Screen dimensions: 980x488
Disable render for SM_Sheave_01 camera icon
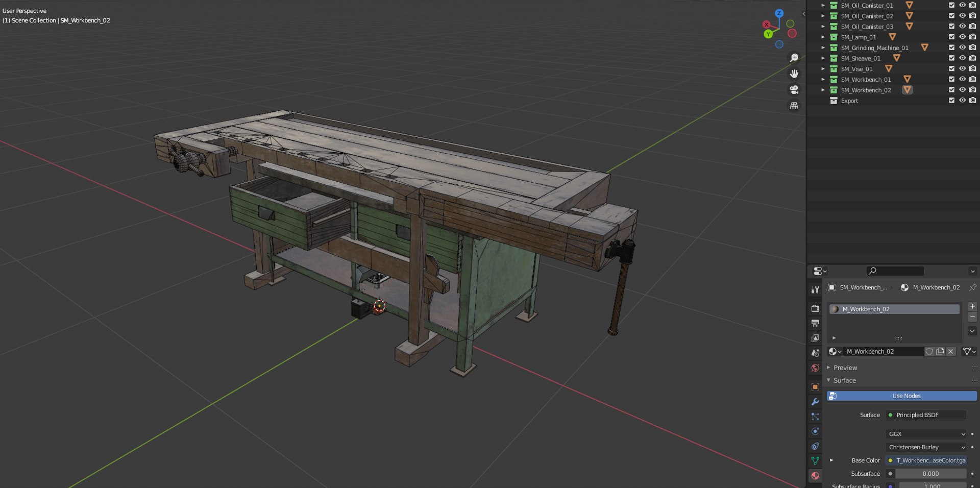click(x=972, y=58)
